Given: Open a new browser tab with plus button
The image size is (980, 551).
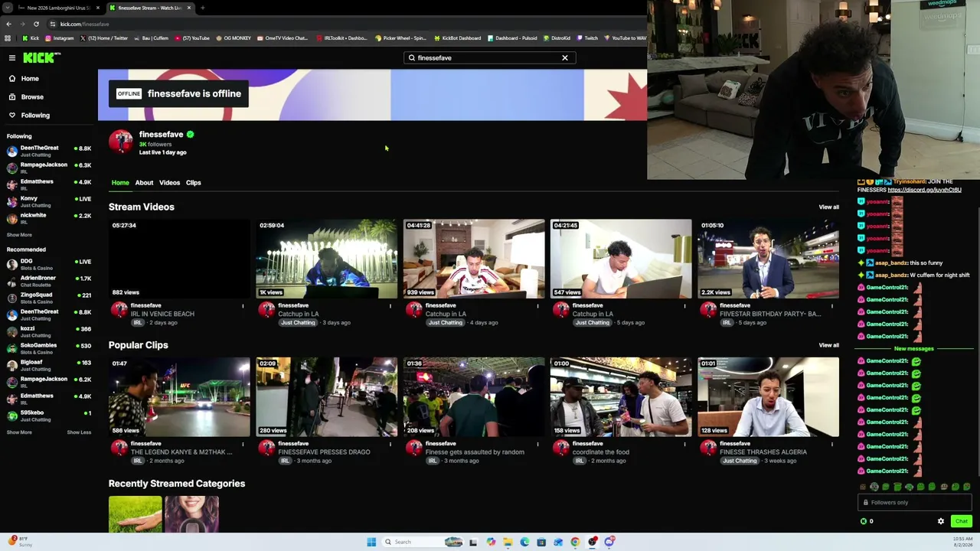Looking at the screenshot, I should coord(202,8).
